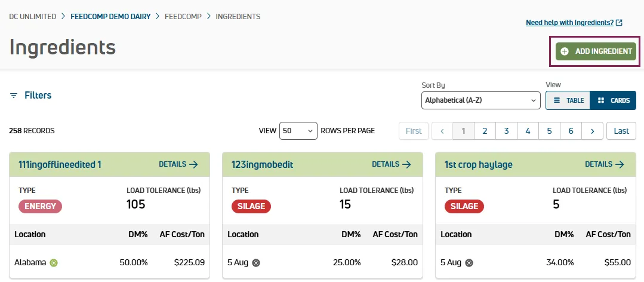Click the INGREDIENTS breadcrumb

click(x=238, y=17)
